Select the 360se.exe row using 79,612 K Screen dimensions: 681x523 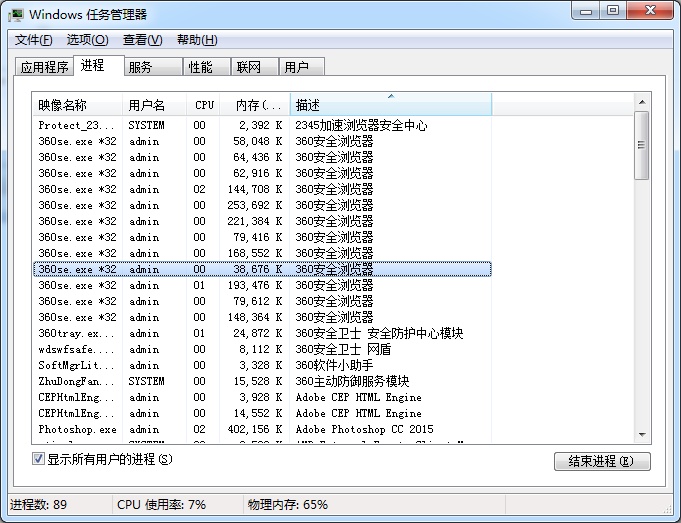[x=262, y=301]
